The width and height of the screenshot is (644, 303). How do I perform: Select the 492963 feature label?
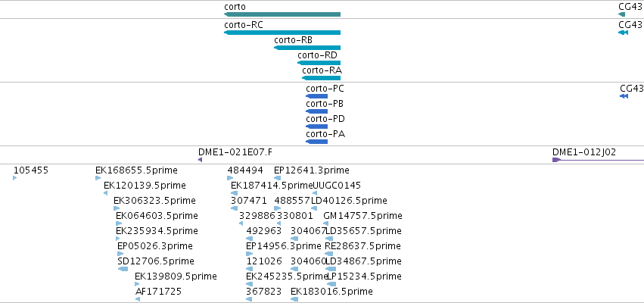pos(264,230)
